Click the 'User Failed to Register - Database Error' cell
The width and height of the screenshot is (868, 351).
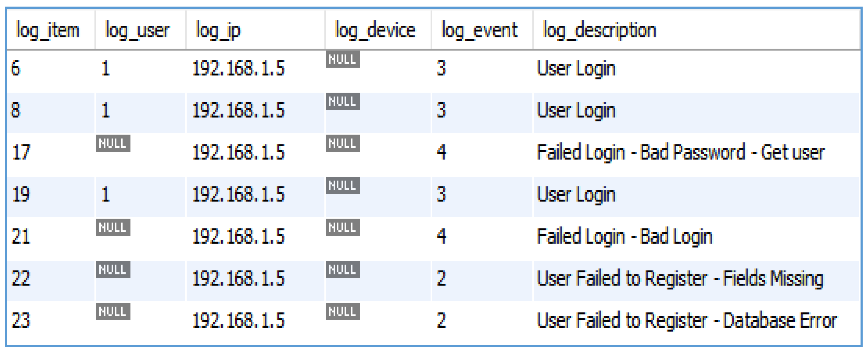[x=687, y=320]
